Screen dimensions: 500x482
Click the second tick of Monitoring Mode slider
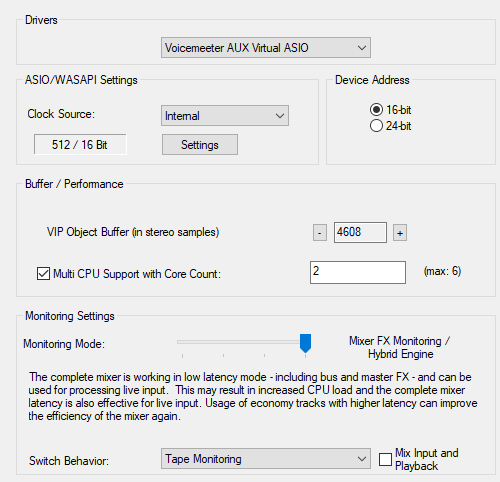click(x=223, y=356)
